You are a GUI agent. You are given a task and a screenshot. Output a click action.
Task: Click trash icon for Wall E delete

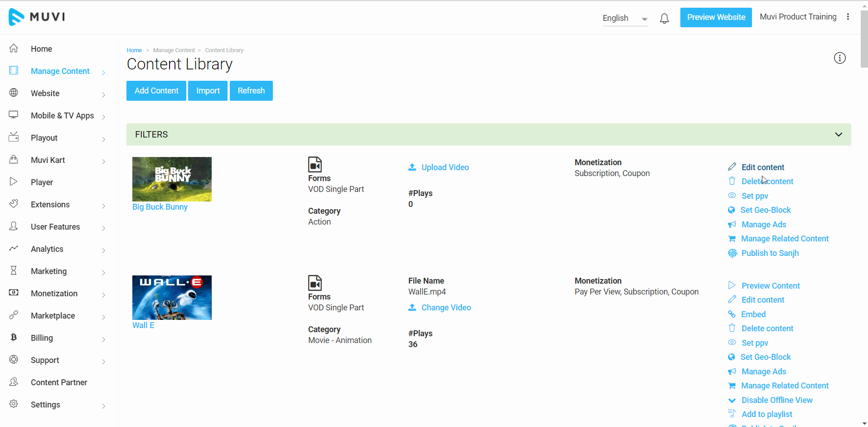(x=732, y=328)
